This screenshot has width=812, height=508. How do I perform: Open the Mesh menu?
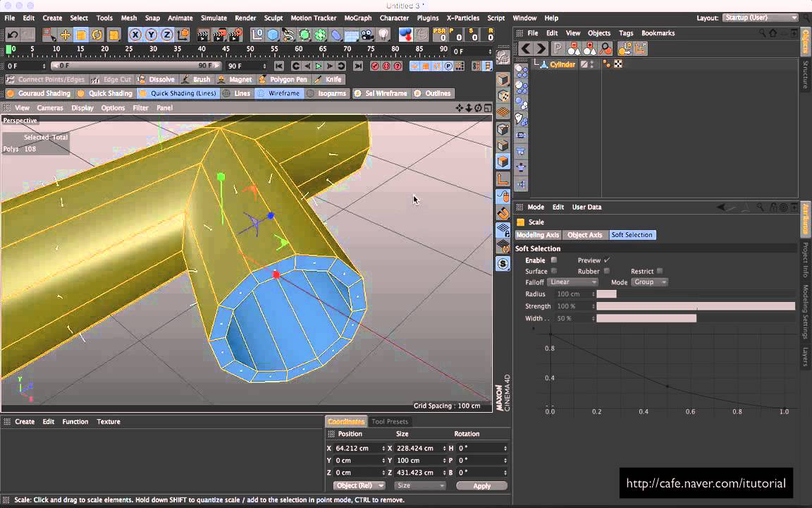129,18
